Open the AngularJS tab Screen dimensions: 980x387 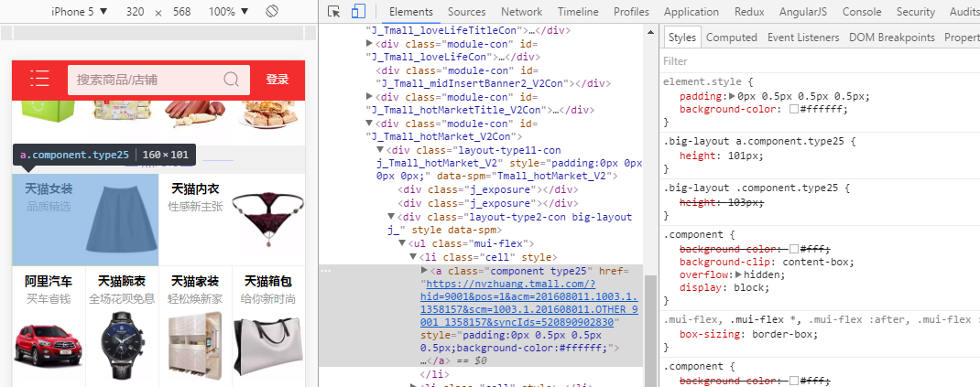click(x=803, y=11)
